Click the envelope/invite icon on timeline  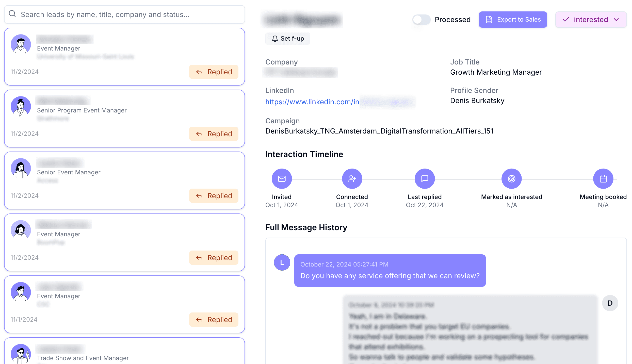tap(282, 179)
